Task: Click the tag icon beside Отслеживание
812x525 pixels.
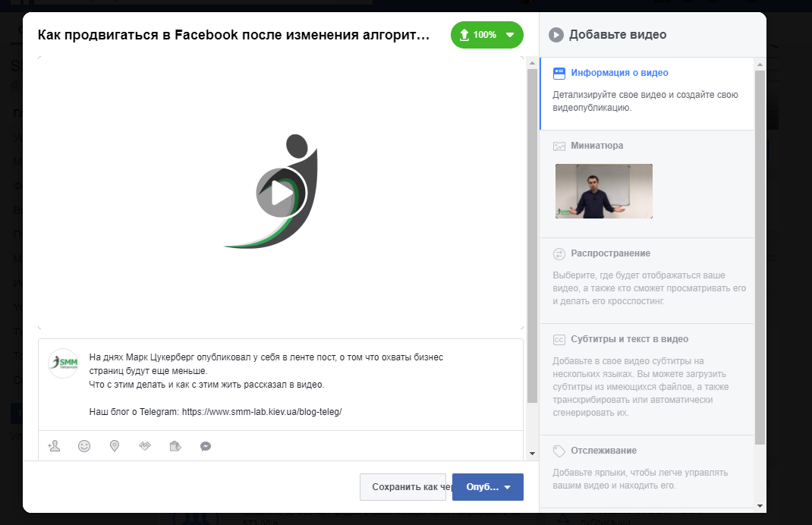Action: pos(559,451)
